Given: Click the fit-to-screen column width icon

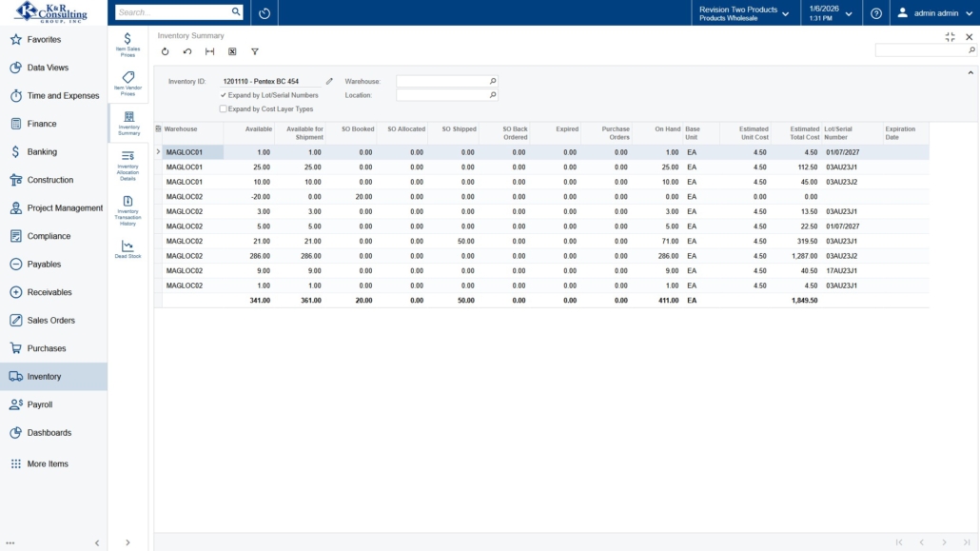Looking at the screenshot, I should click(209, 51).
